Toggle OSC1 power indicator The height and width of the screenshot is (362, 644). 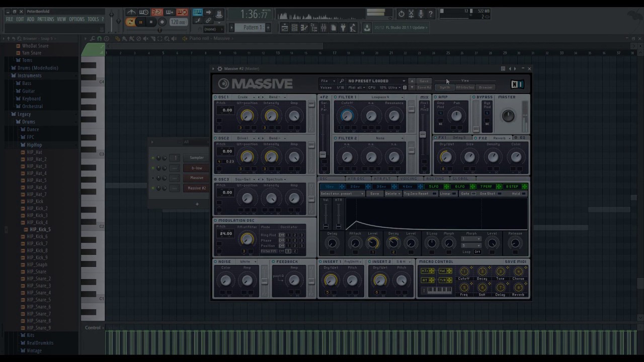tap(215, 97)
